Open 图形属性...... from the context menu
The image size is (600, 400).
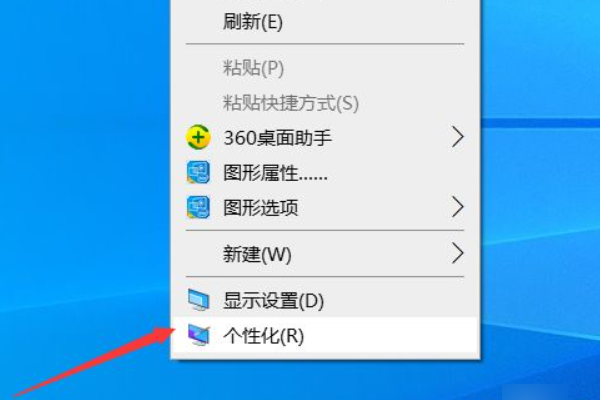tap(275, 173)
